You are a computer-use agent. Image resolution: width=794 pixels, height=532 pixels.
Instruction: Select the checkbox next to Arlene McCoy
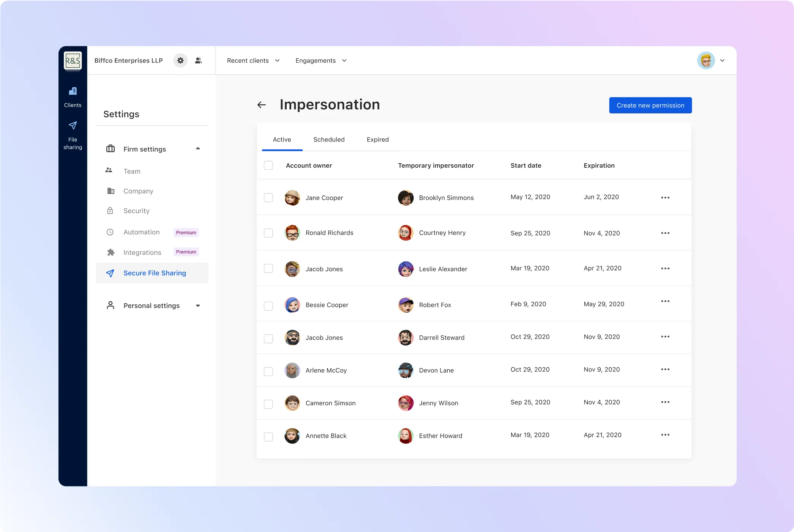[x=268, y=371]
